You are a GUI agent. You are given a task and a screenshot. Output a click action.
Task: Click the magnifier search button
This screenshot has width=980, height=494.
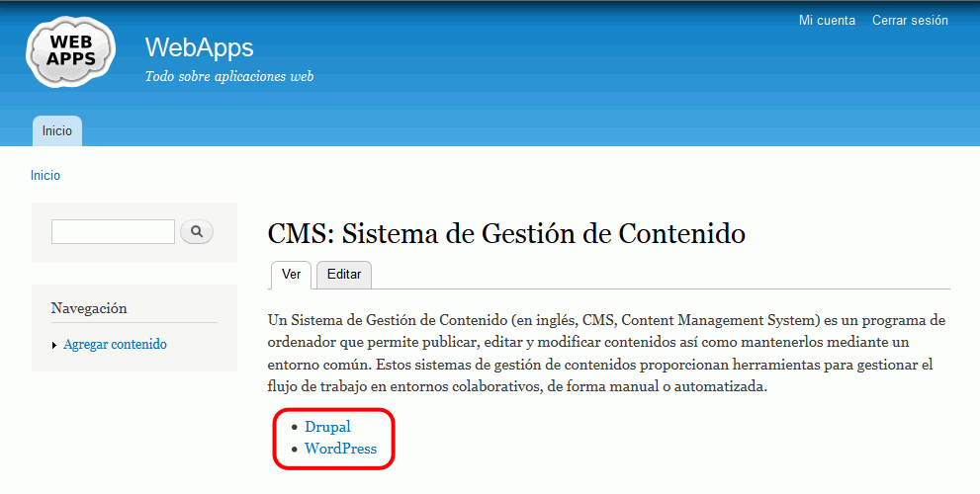(196, 232)
